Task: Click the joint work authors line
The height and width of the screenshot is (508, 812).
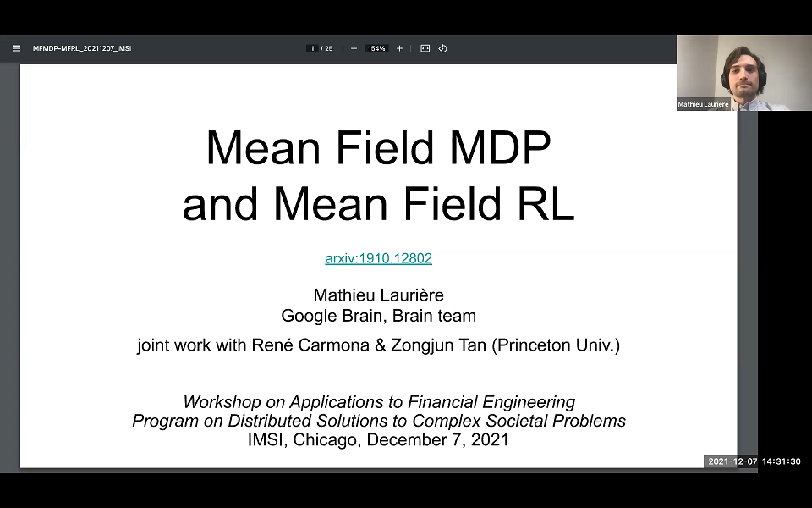Action: (378, 345)
